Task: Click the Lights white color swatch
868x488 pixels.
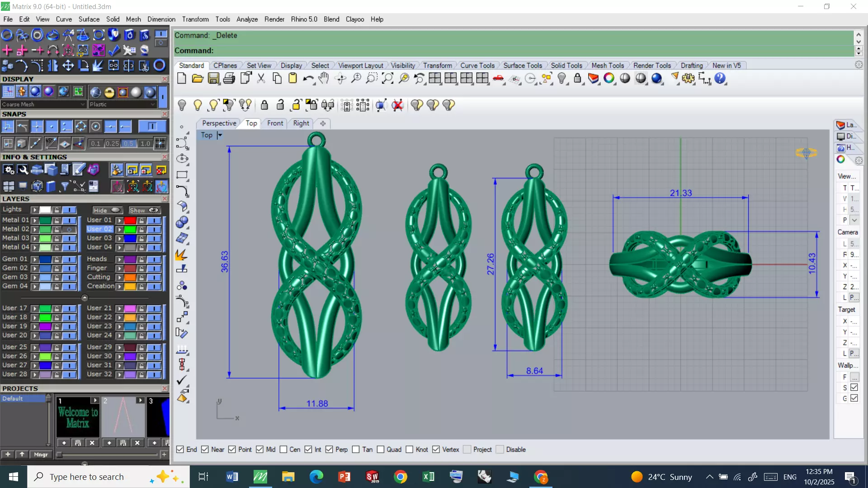Action: click(45, 210)
